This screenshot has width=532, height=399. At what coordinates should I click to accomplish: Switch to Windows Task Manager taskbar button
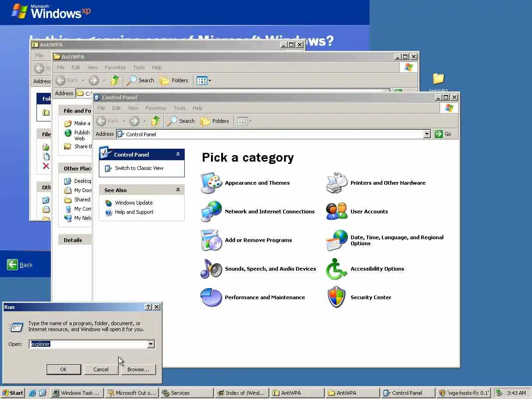tap(76, 393)
